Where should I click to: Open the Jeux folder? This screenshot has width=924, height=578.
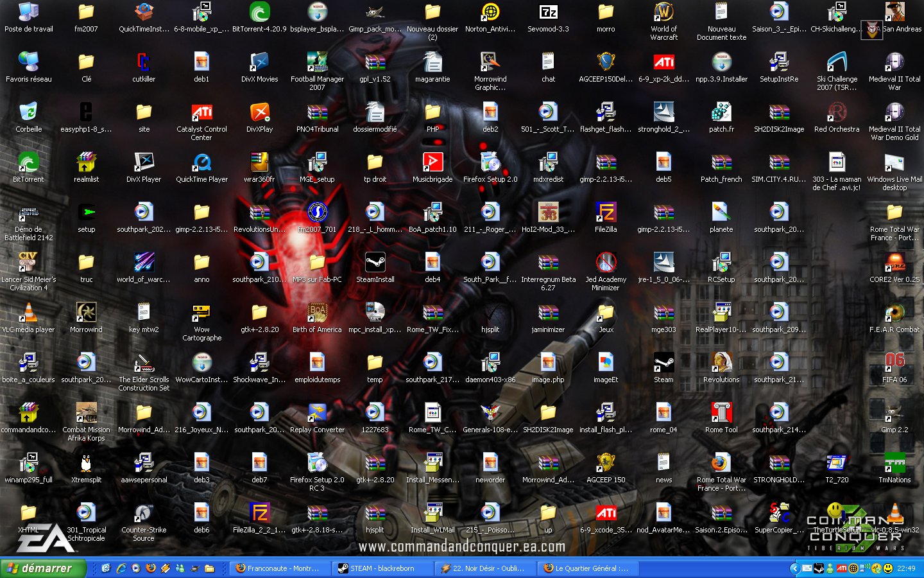tap(606, 318)
